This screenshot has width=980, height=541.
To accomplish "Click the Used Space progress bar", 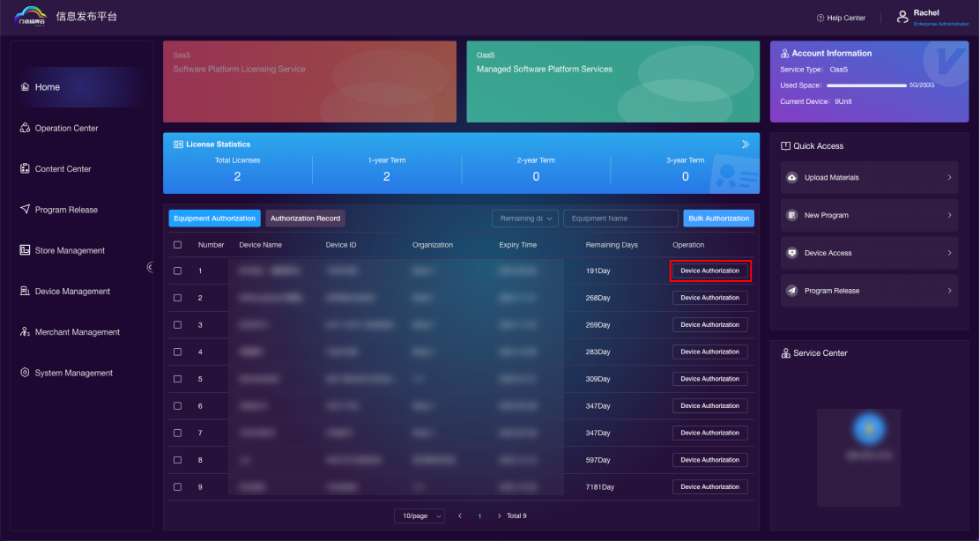I will [866, 85].
